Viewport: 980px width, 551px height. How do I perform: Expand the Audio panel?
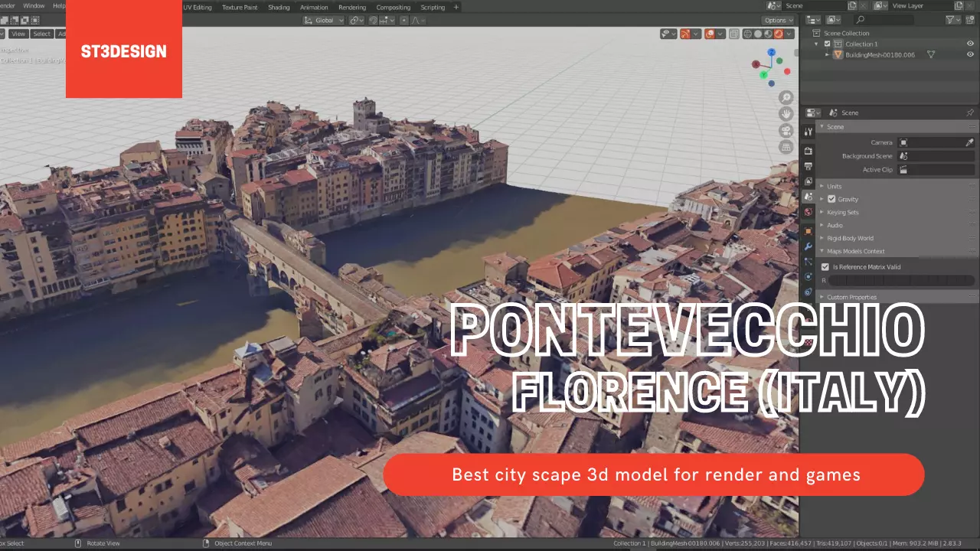click(x=897, y=225)
